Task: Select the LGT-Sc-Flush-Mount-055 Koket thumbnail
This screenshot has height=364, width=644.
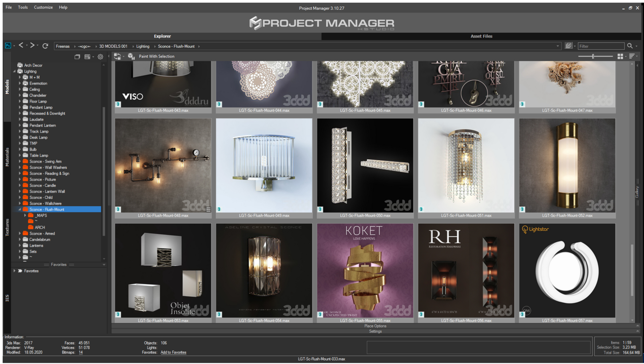Action: (x=365, y=271)
